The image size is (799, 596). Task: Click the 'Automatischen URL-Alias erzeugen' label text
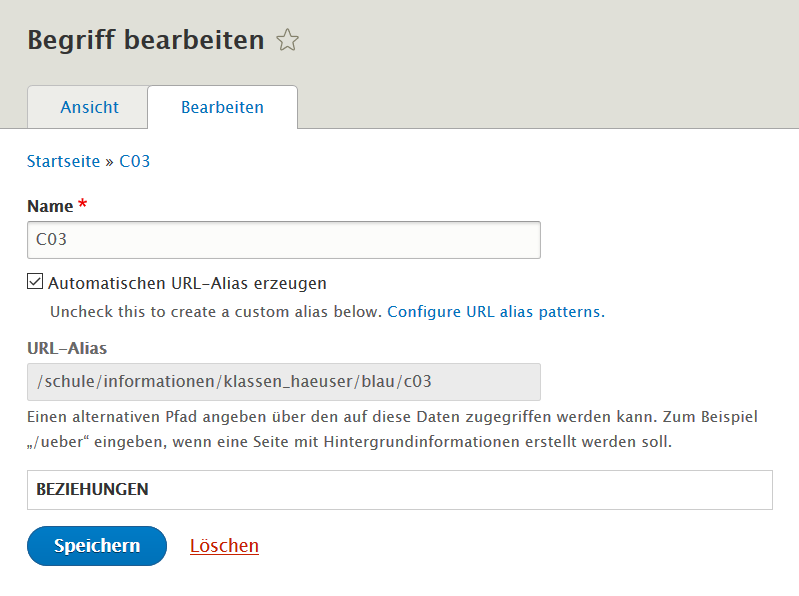(x=187, y=283)
